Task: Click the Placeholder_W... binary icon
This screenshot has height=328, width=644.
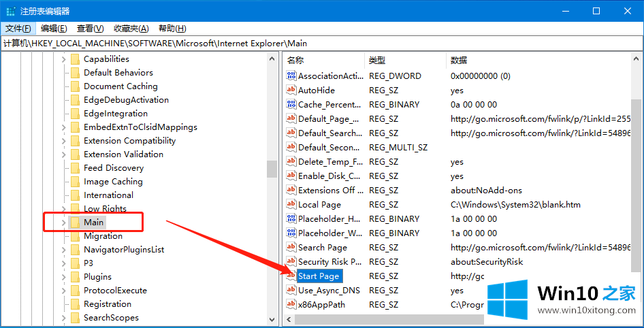Action: [291, 233]
